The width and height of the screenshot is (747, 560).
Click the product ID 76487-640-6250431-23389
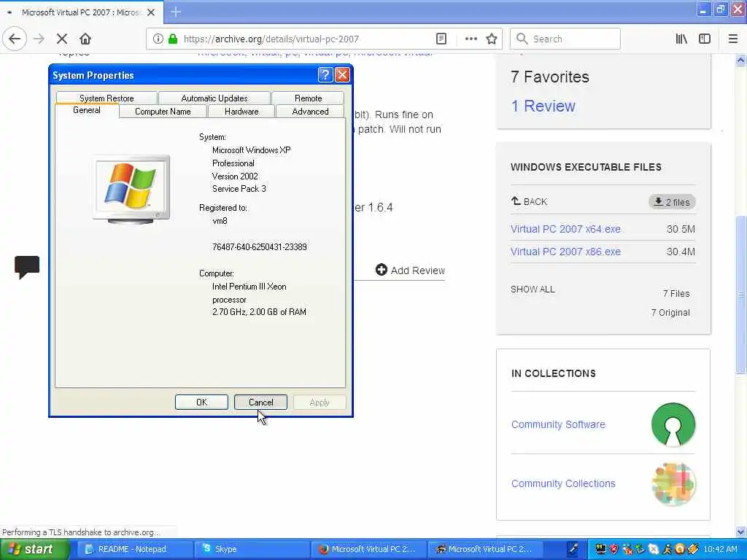coord(260,246)
